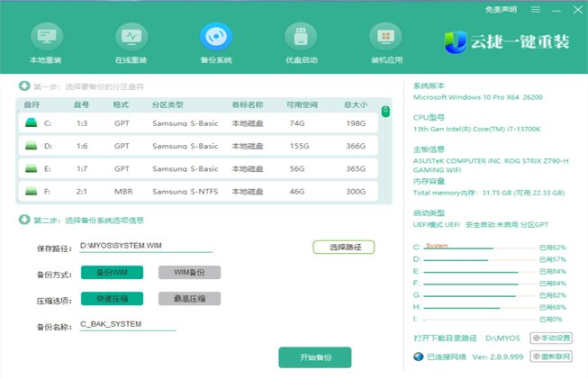
Task: Open the 在线重装 online reinstall icon
Action: (131, 39)
